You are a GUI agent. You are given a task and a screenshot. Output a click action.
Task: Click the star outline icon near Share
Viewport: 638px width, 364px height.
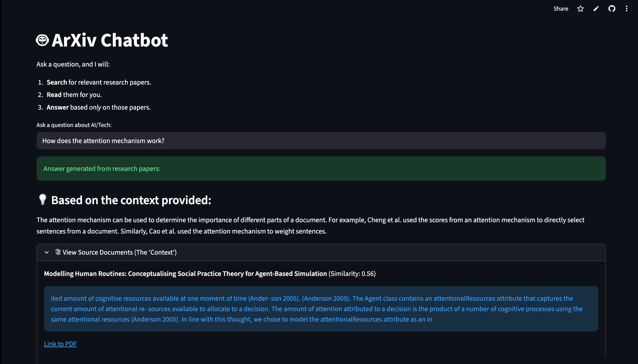(x=581, y=9)
